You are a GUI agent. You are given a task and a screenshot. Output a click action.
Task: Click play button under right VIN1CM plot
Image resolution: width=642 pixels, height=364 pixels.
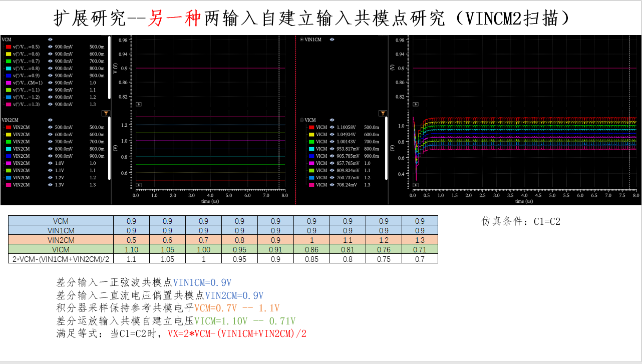tap(415, 105)
